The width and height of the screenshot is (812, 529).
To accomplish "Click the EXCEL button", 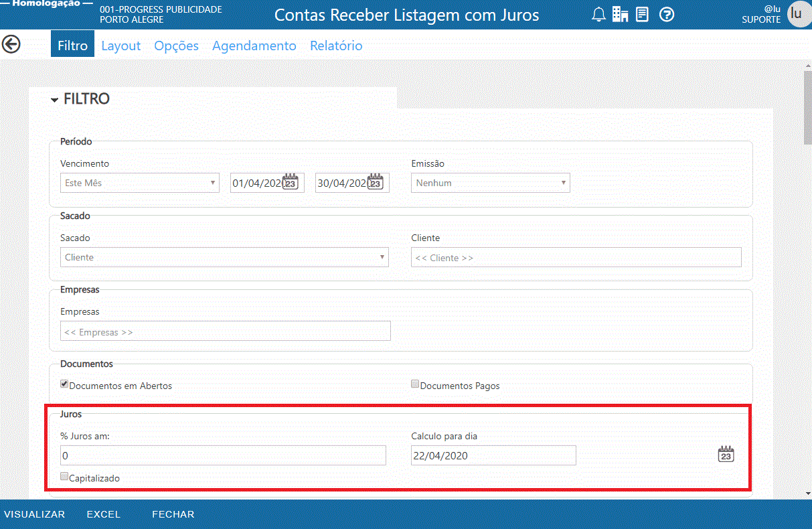I will point(104,514).
